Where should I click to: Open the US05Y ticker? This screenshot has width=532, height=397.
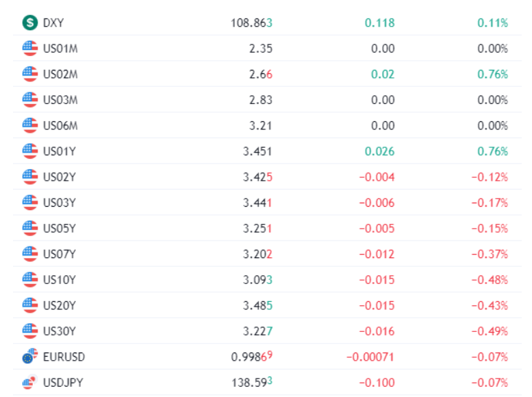pyautogui.click(x=60, y=229)
